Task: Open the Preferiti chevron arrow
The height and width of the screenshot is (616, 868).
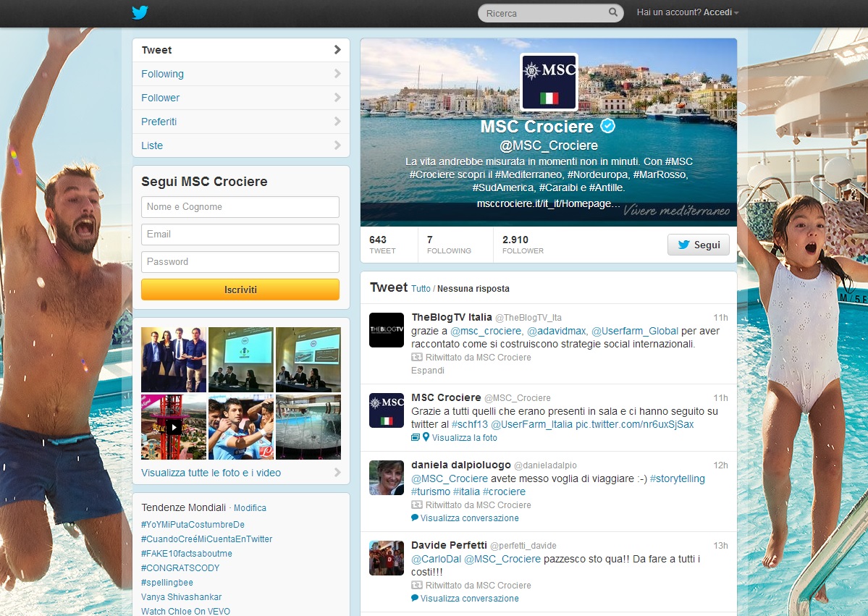Action: [x=337, y=121]
